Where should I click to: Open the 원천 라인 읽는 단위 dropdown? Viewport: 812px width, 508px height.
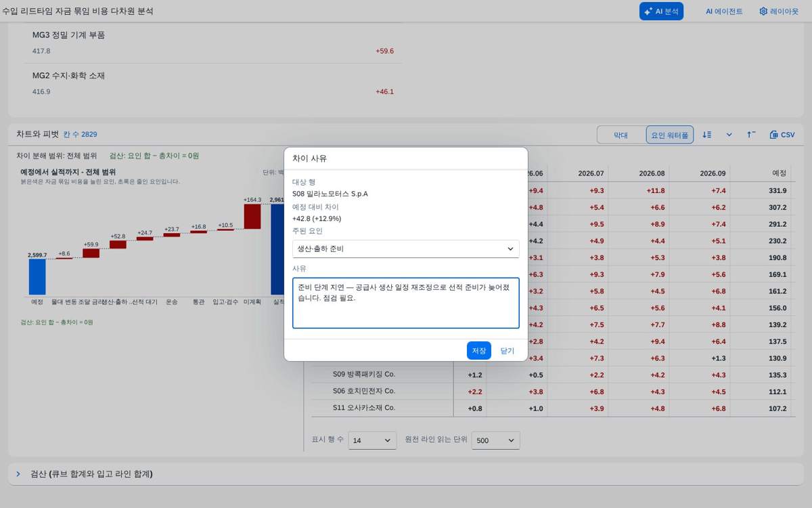(496, 440)
